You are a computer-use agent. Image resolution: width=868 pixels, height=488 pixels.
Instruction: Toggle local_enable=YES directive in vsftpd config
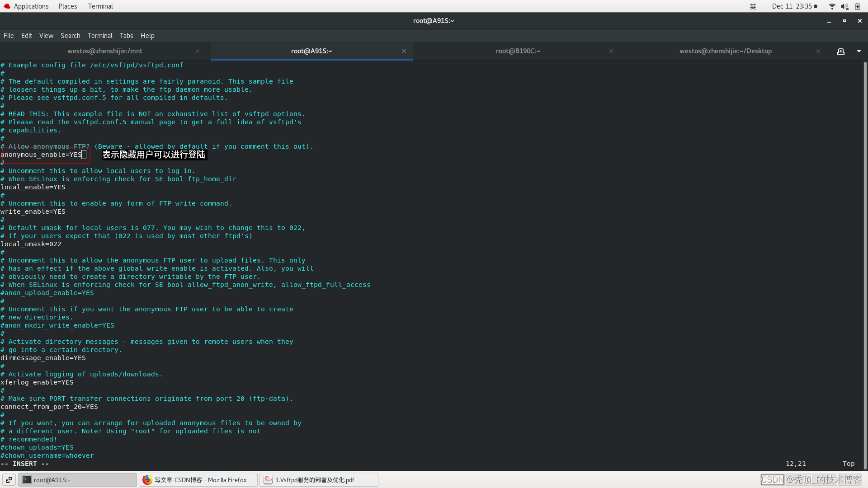click(x=33, y=187)
